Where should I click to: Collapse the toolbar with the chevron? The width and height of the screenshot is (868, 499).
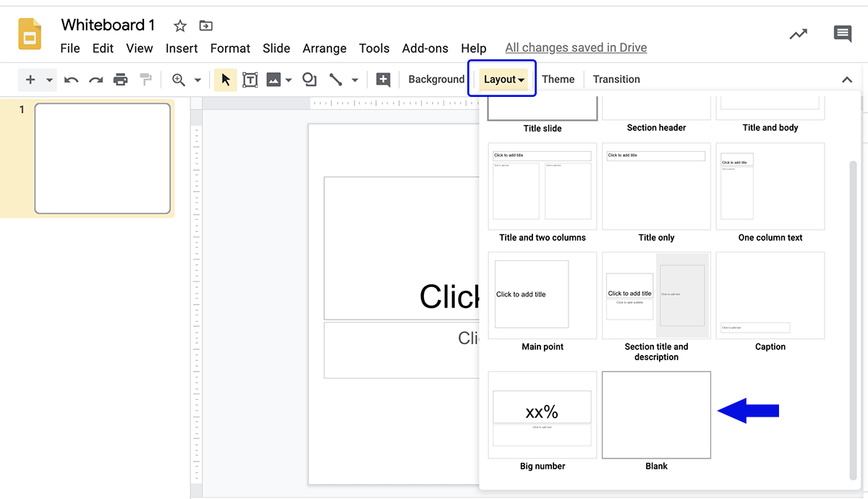click(846, 80)
